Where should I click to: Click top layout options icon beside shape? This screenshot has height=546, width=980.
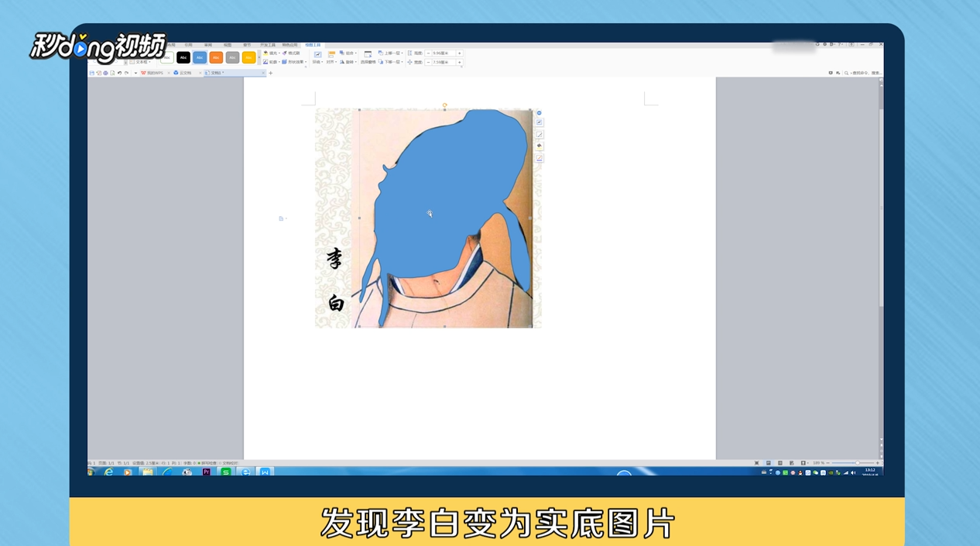point(540,113)
